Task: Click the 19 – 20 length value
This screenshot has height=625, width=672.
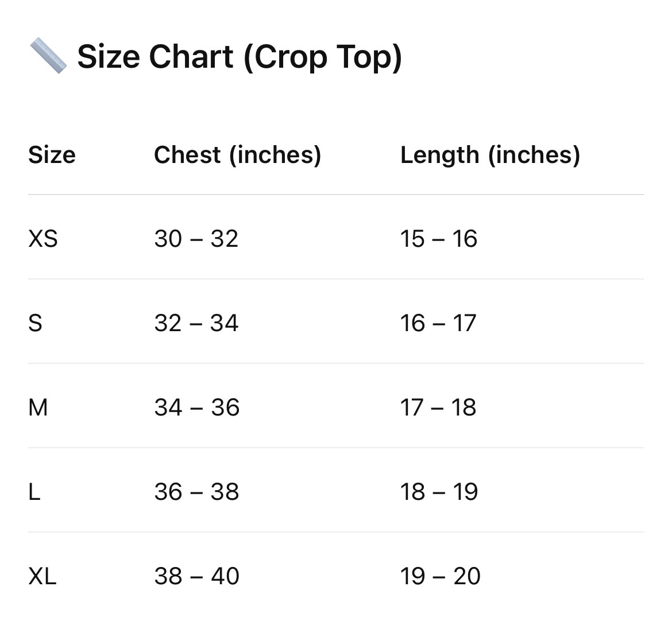Action: [440, 576]
